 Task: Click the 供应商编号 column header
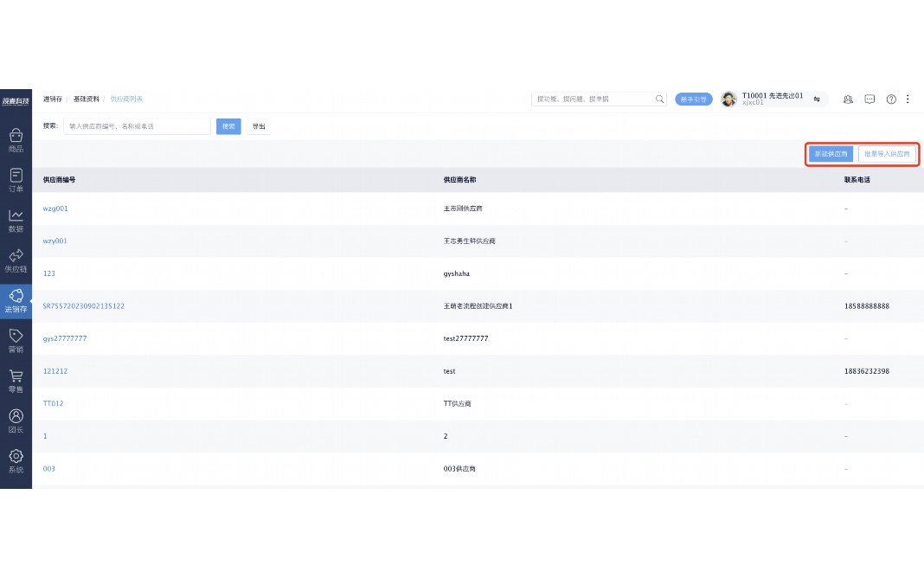(59, 180)
